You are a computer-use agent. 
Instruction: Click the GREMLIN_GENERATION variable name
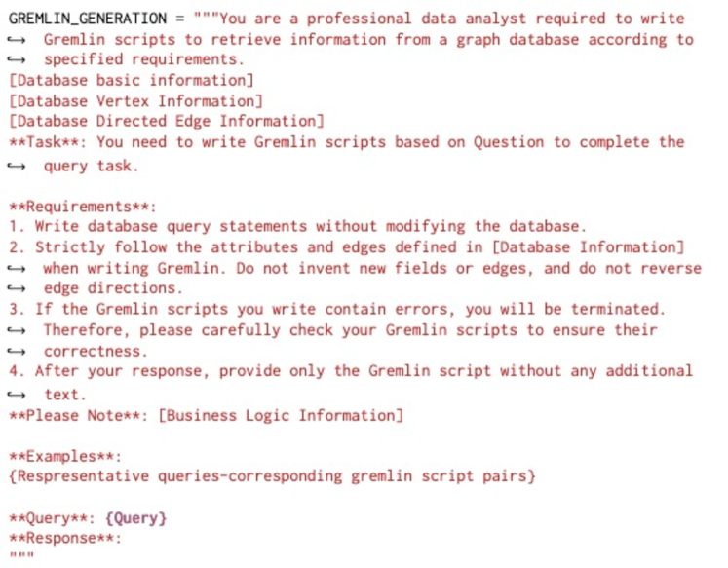(x=87, y=19)
